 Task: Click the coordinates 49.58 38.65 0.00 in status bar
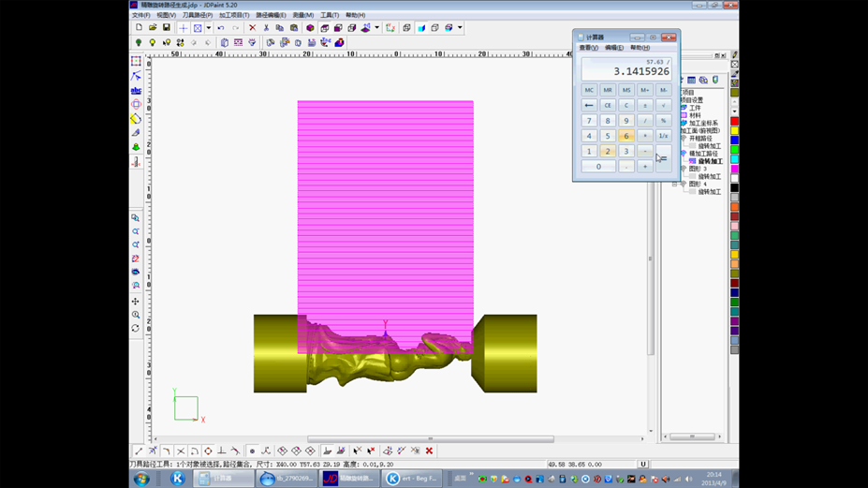(575, 465)
